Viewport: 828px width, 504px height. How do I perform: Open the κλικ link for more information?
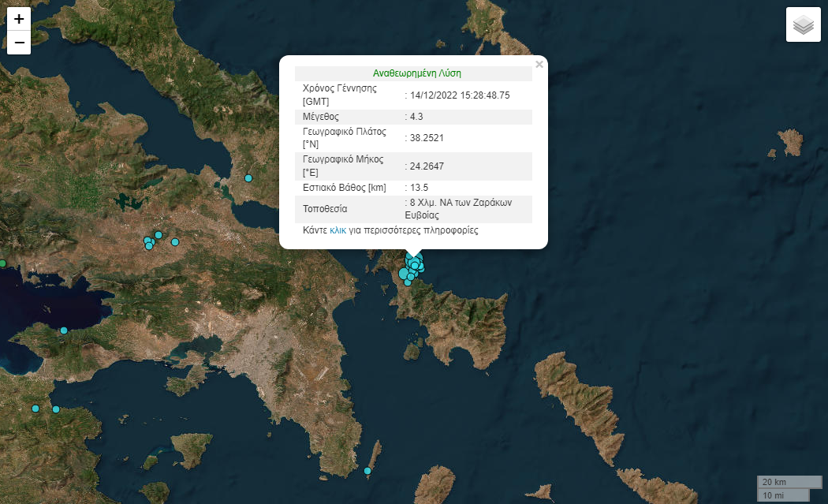338,231
